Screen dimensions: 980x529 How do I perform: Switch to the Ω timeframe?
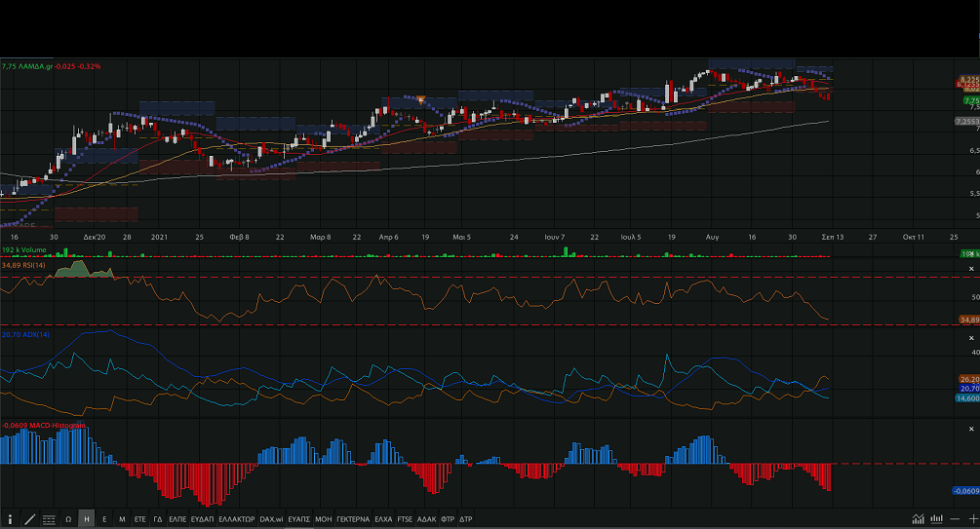pos(68,519)
